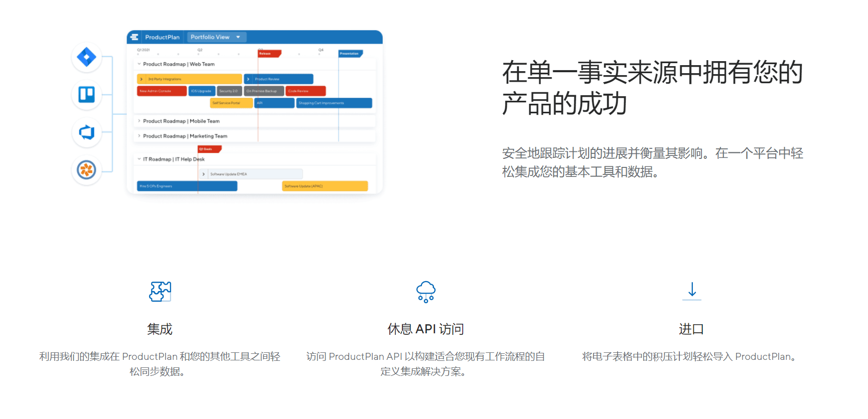Viewport: 868px width, 419px height.
Task: Collapse the IT Roadmap IT Help Desk chevron
Action: [139, 159]
